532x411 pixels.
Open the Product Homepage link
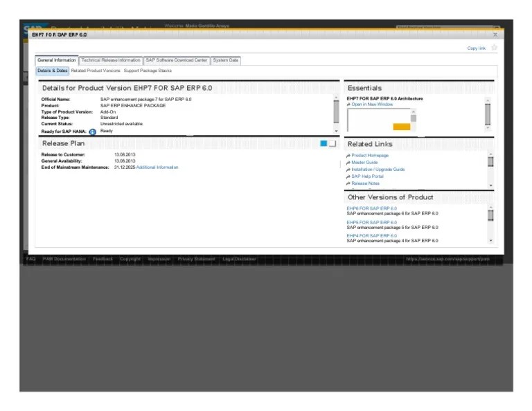(x=370, y=156)
